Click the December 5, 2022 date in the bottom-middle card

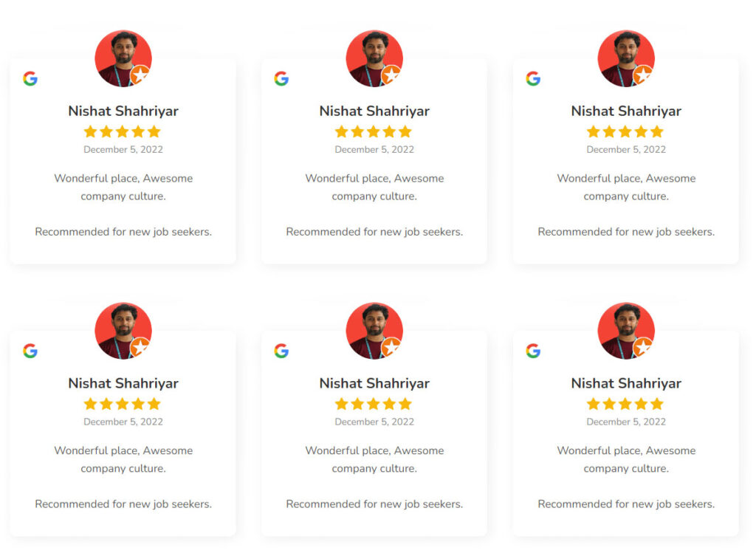point(374,422)
